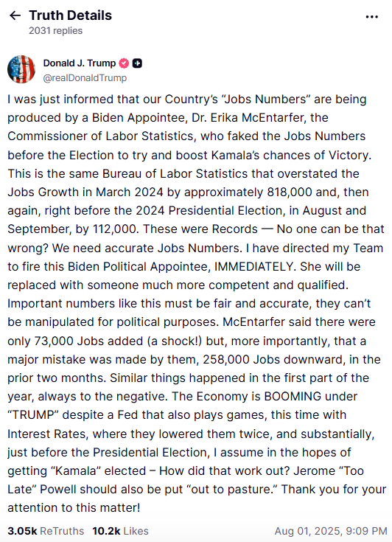Click the Truth Details heading
Image resolution: width=392 pixels, height=542 pixels.
coord(71,15)
